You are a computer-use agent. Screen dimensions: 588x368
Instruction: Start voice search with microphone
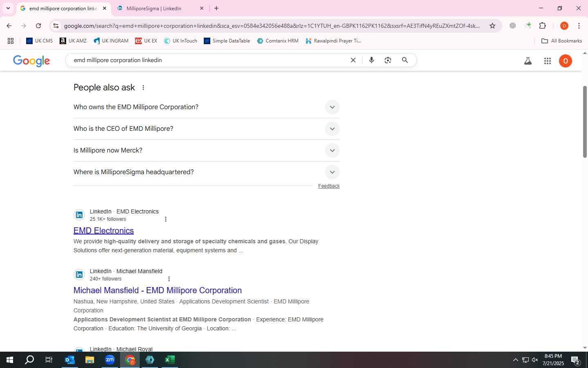click(372, 60)
